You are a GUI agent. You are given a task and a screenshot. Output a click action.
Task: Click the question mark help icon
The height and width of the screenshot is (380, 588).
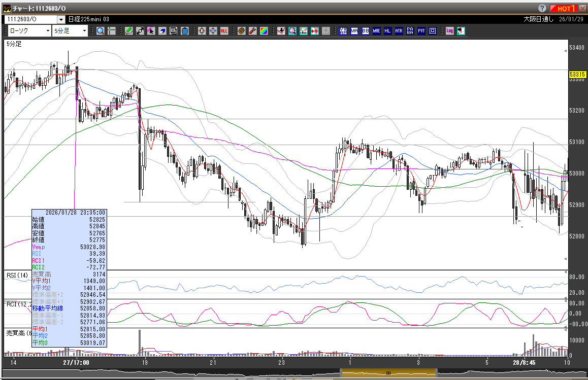542,8
